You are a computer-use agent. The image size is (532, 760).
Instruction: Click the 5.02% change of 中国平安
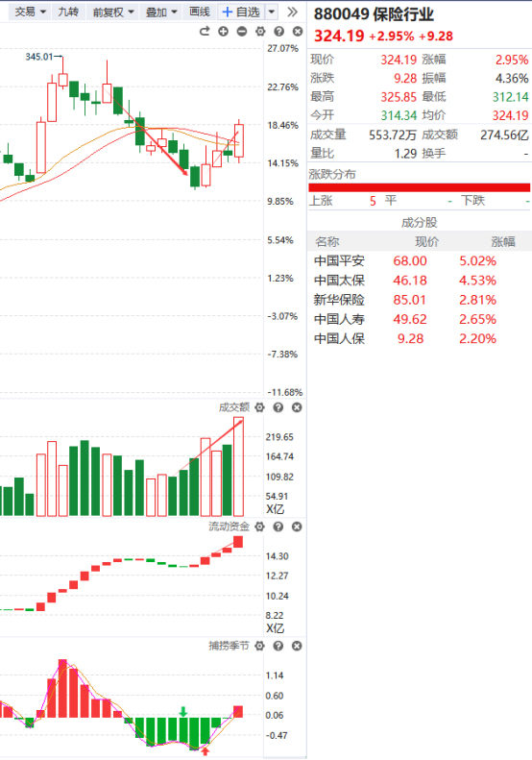[477, 261]
